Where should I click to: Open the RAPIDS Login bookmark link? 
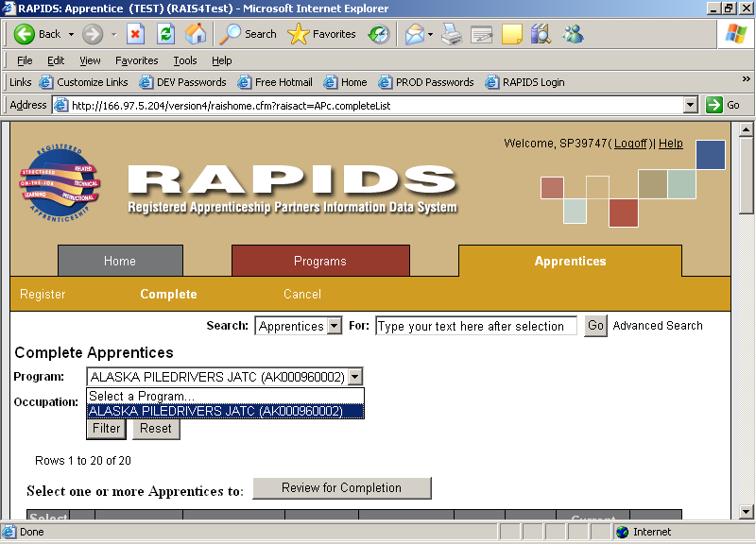[x=525, y=82]
